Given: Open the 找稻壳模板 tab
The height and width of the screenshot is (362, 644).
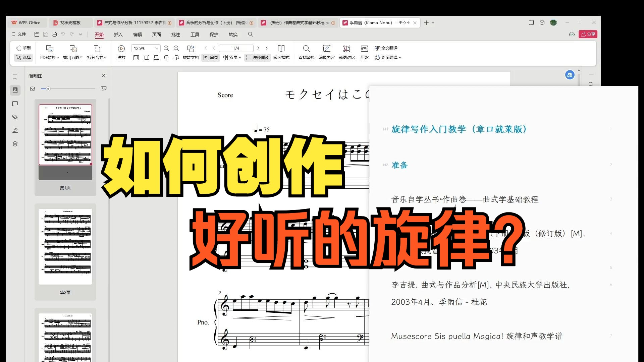Looking at the screenshot, I should 70,23.
